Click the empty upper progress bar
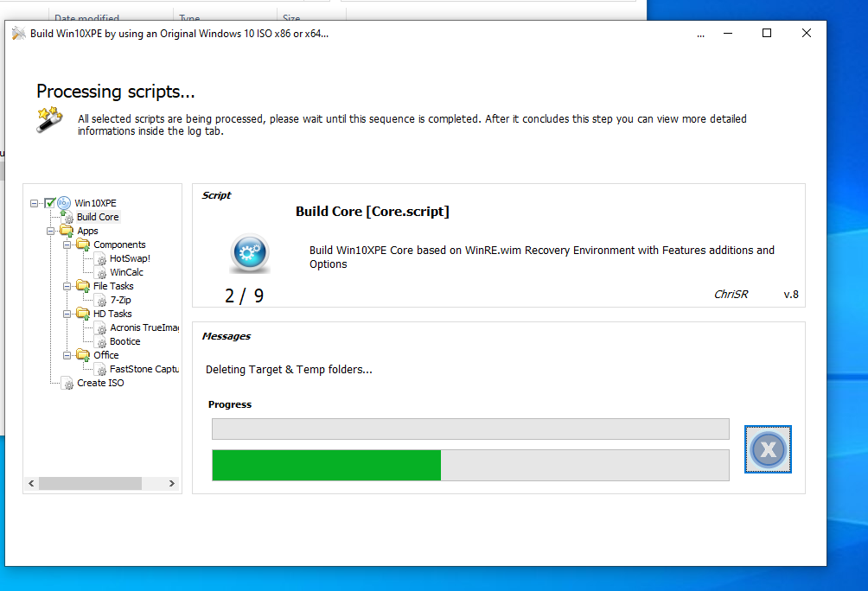The height and width of the screenshot is (591, 868). [470, 429]
